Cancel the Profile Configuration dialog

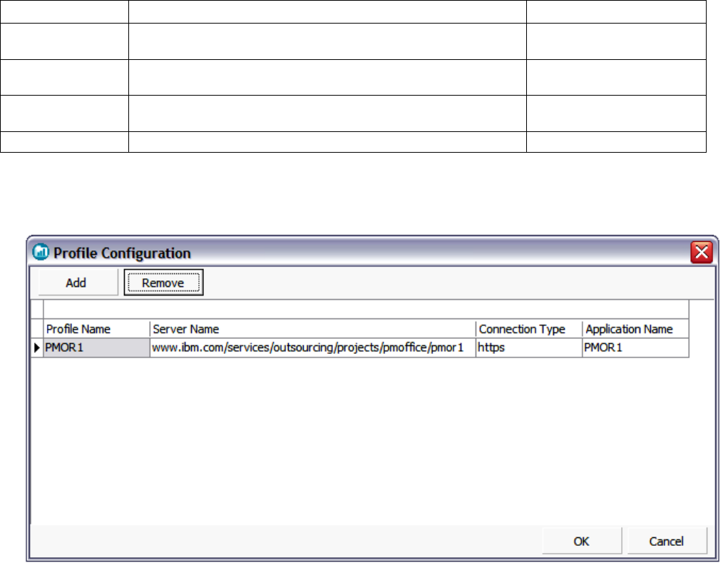tap(667, 541)
